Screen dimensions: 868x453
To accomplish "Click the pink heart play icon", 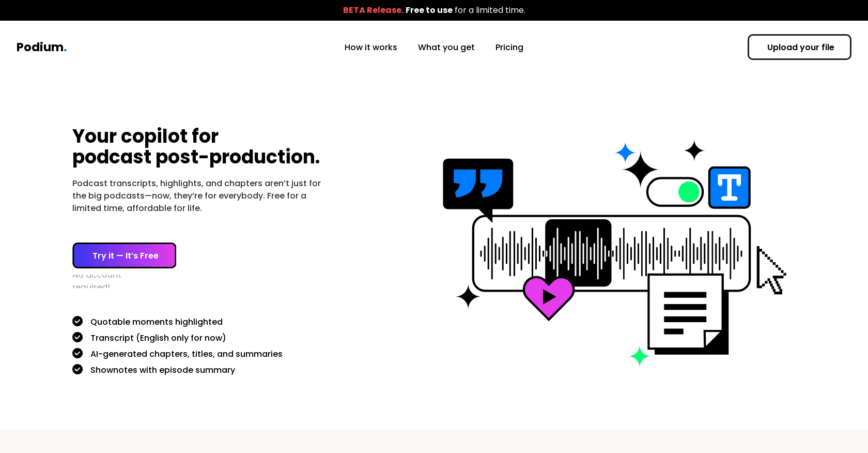I will [x=548, y=297].
